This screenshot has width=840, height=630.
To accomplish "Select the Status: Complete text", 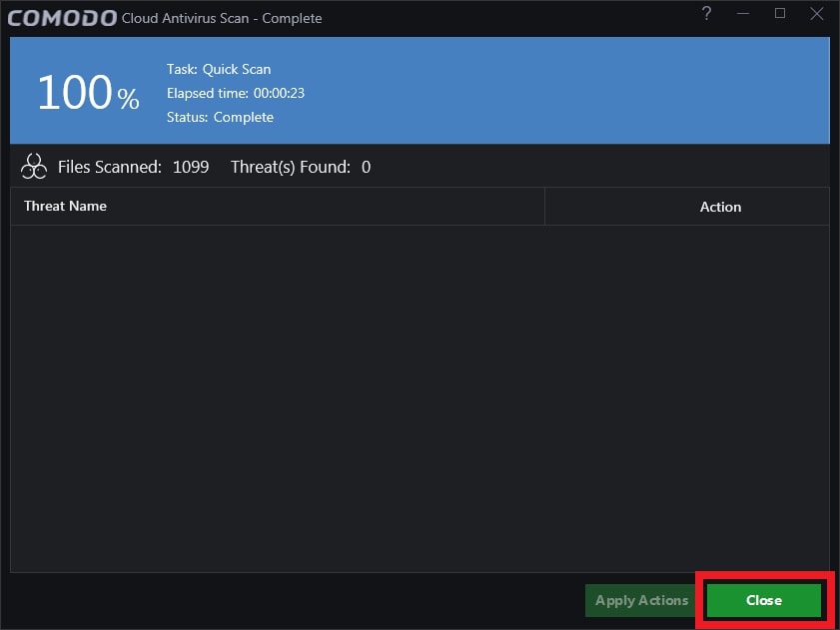I will pyautogui.click(x=220, y=117).
